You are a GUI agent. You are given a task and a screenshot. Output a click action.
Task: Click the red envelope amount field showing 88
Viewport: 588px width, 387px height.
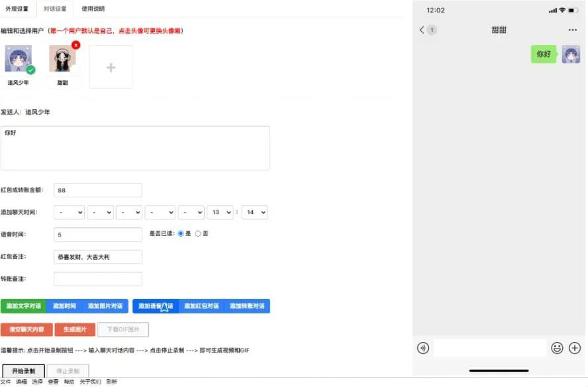tap(97, 190)
